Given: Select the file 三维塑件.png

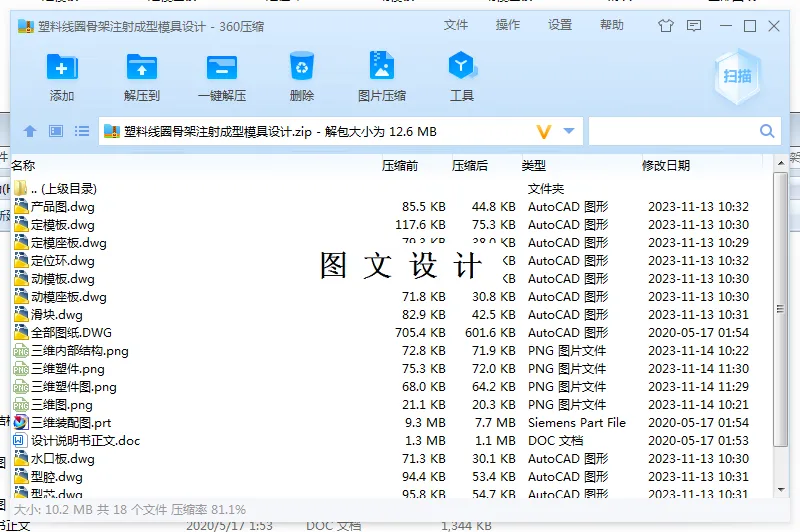Looking at the screenshot, I should point(68,368).
